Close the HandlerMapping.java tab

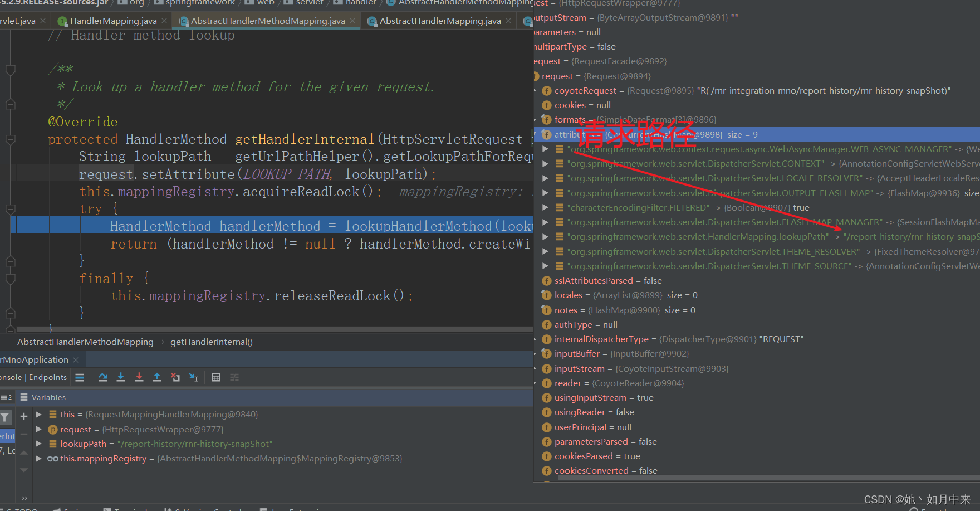tap(164, 21)
